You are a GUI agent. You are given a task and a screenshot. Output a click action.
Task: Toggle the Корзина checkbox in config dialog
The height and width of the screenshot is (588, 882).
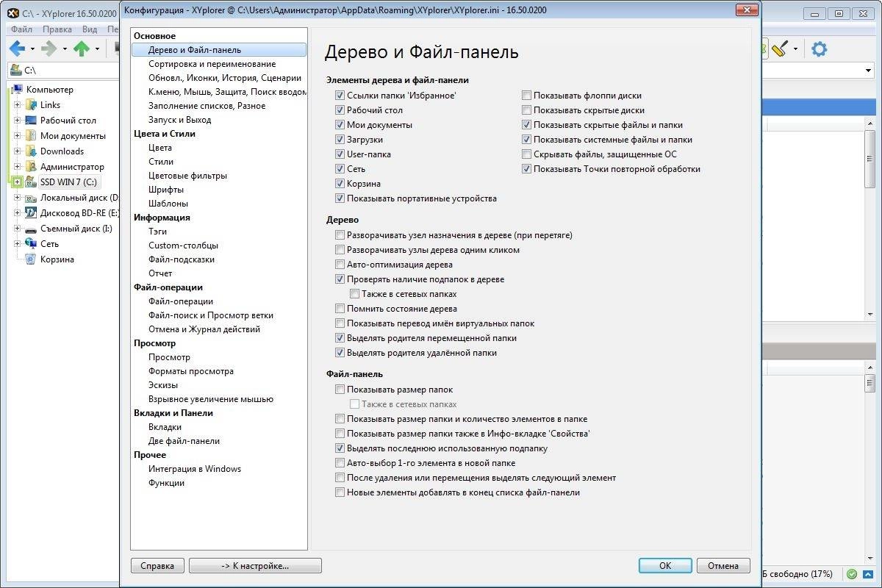(340, 184)
